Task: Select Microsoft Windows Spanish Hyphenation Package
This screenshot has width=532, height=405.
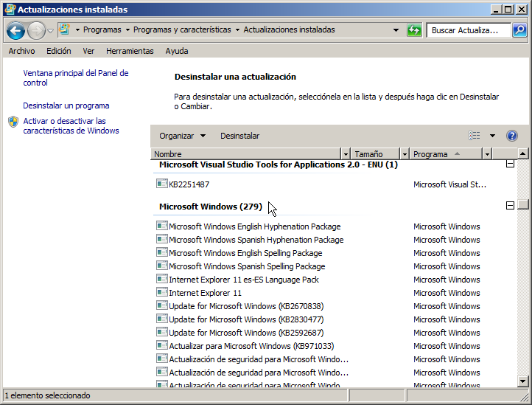Action: pos(256,240)
